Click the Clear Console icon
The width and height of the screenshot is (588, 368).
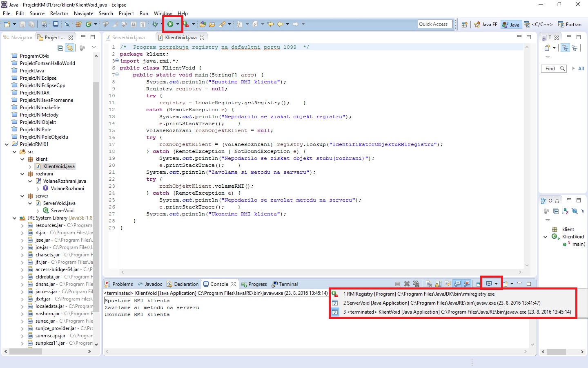pos(428,284)
